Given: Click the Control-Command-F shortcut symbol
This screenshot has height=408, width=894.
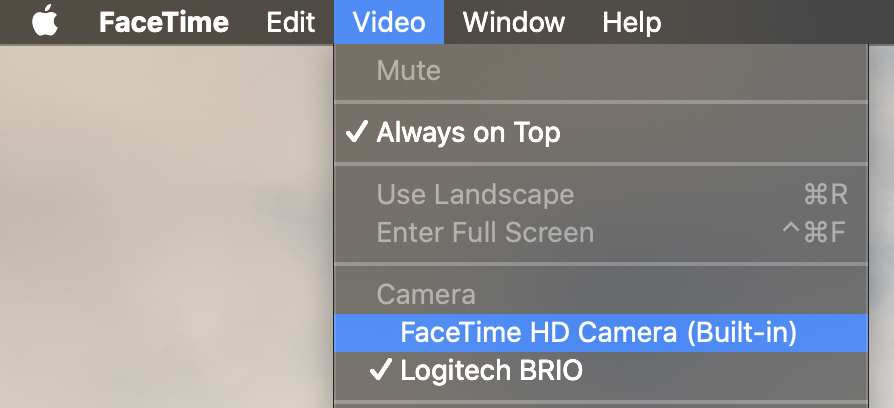Looking at the screenshot, I should [814, 232].
